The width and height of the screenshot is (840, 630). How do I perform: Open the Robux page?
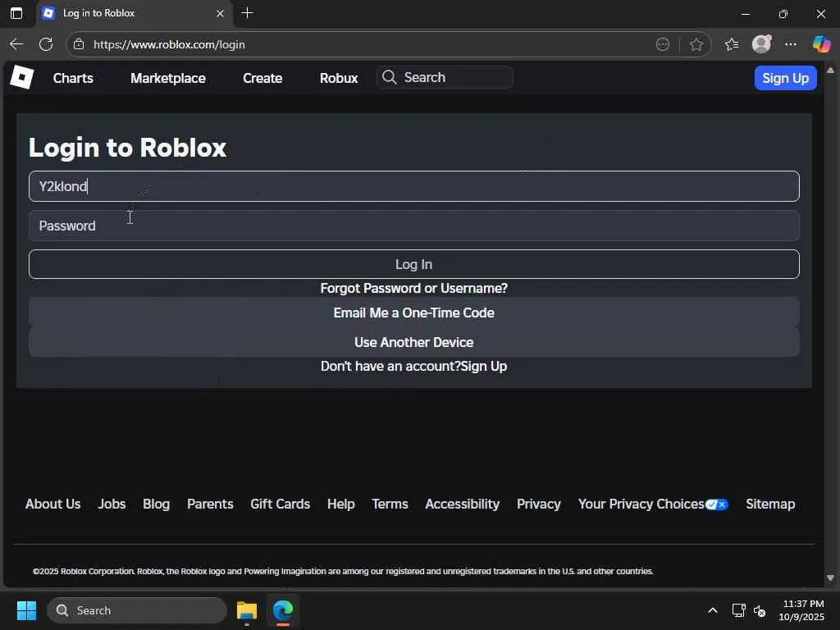339,78
